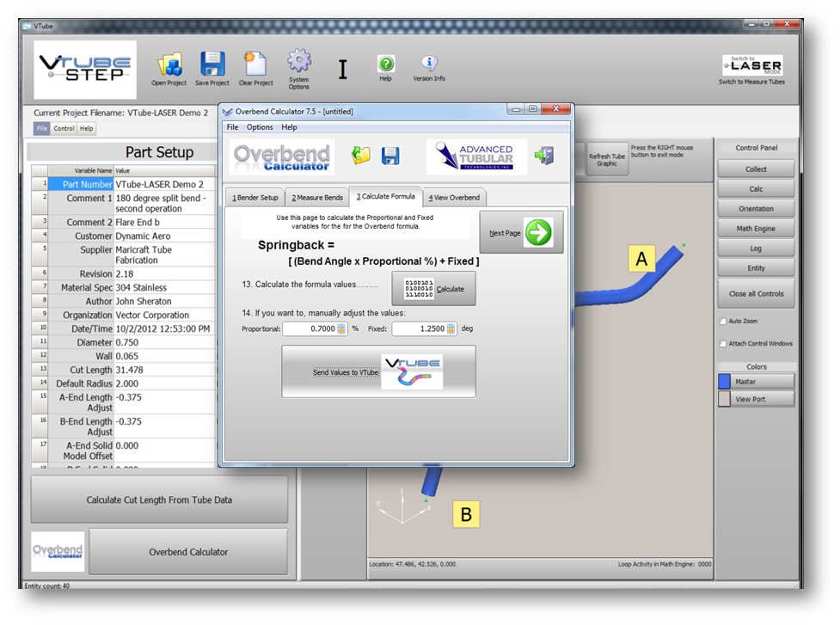Open the Proportional value calculator dropdown
This screenshot has height=625, width=840.
pos(341,328)
